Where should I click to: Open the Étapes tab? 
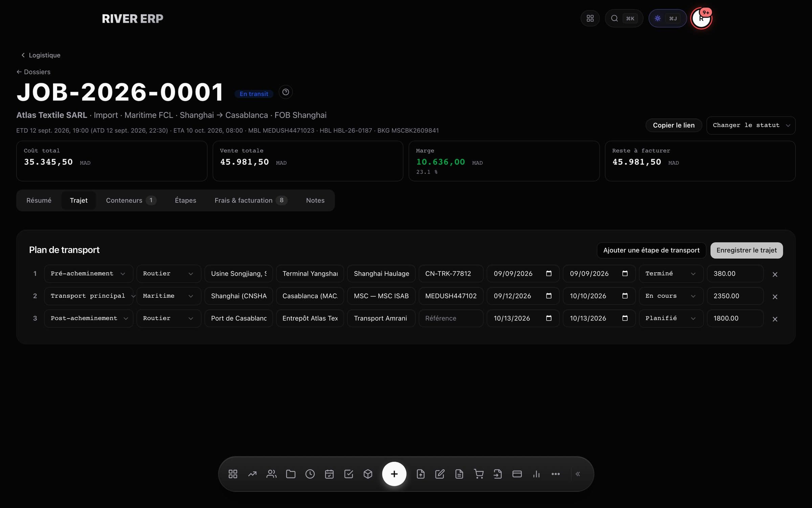[185, 200]
